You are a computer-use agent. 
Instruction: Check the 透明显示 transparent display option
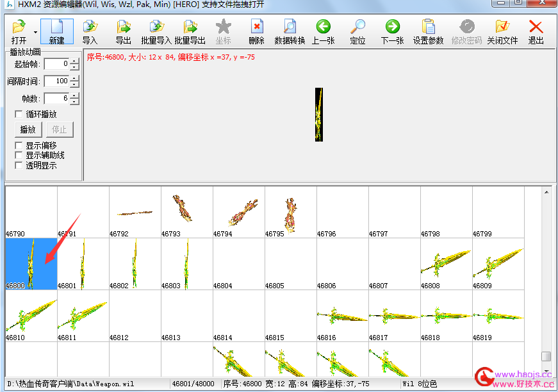click(x=19, y=165)
